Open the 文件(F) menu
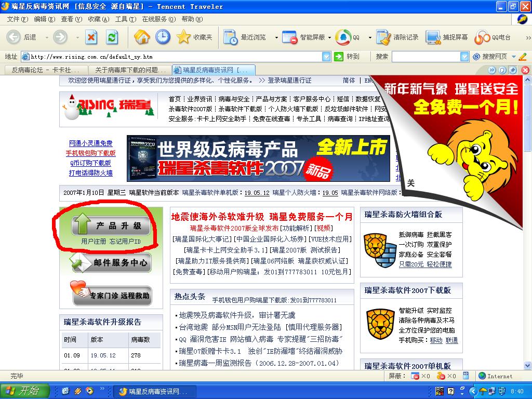Image resolution: width=532 pixels, height=399 pixels. click(18, 19)
